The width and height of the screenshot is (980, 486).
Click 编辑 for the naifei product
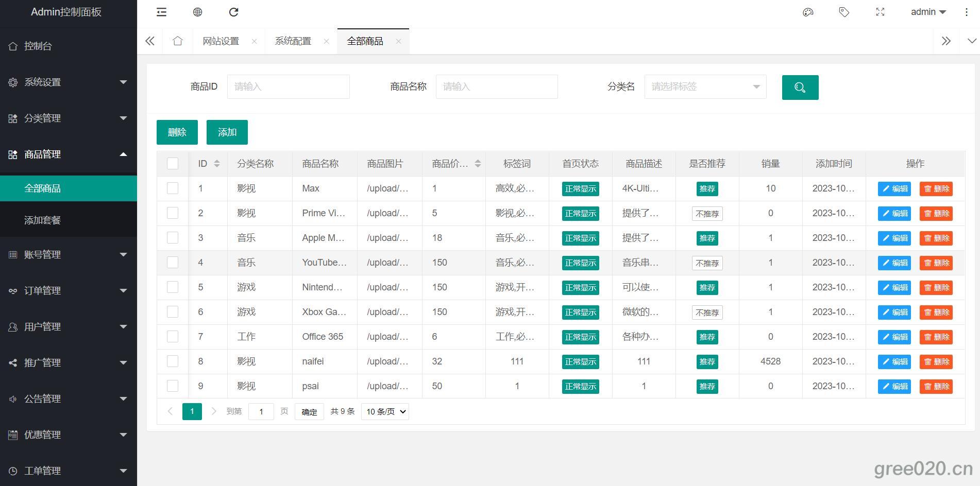click(x=894, y=362)
